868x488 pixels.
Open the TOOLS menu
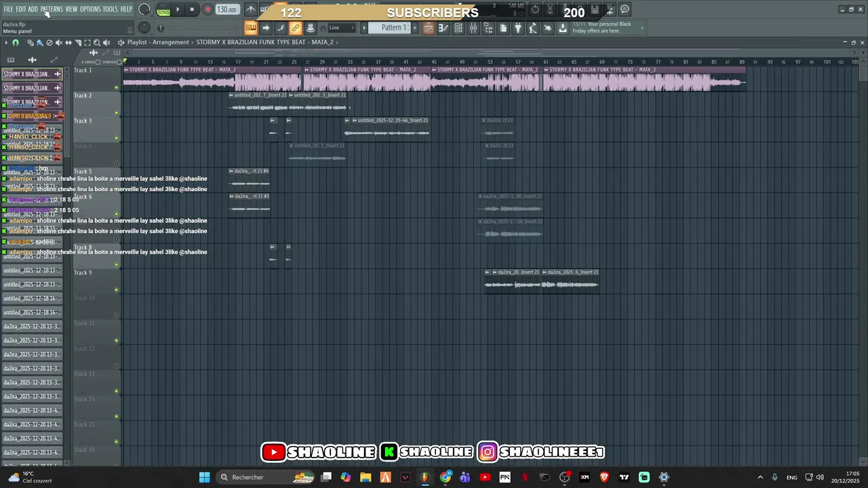tap(110, 9)
